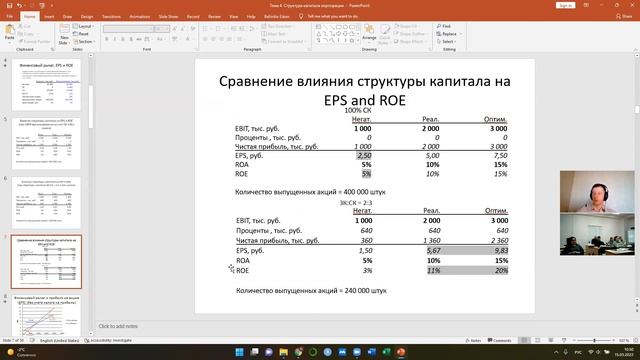This screenshot has height=360, width=640.
Task: Switch to the Insert tab
Action: 49,16
